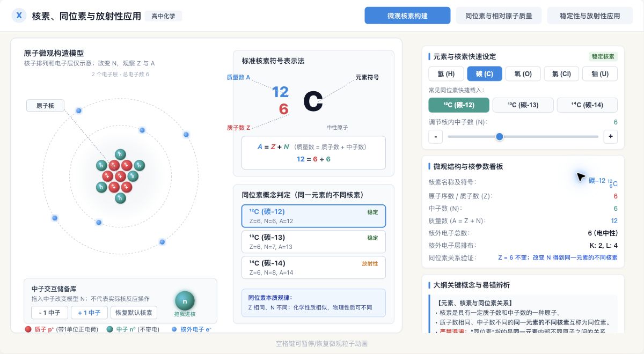Select element 铀 (U)
This screenshot has width=644, height=354.
(600, 73)
